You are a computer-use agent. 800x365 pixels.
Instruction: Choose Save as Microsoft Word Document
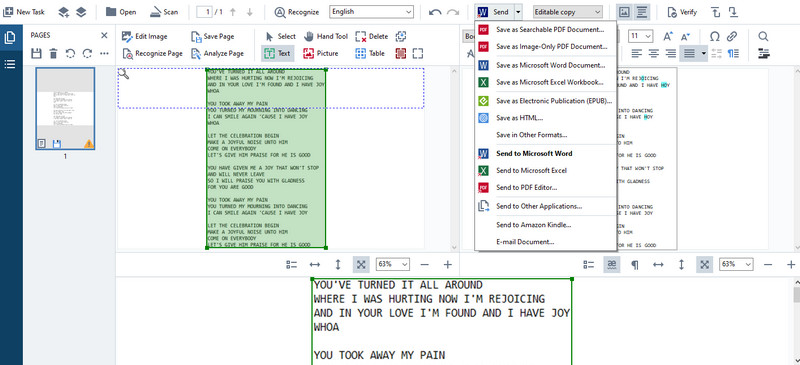click(x=545, y=65)
